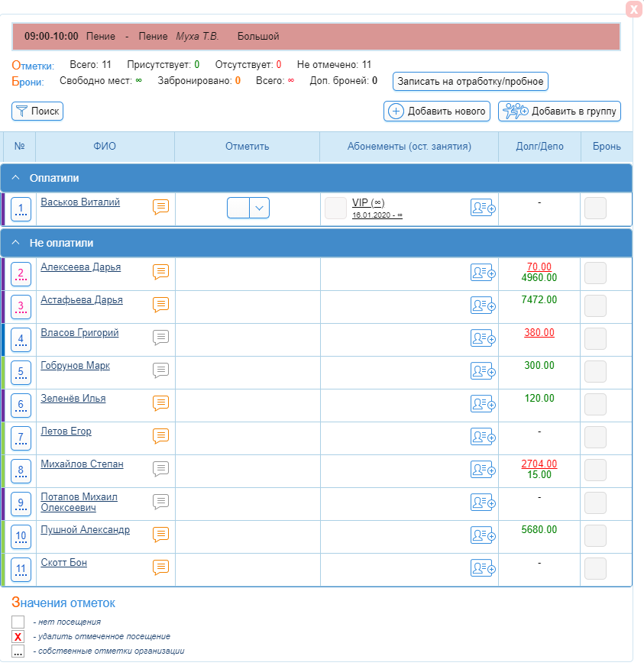Open gray comment icon for Власов Григорий
This screenshot has width=644, height=669.
coord(160,338)
